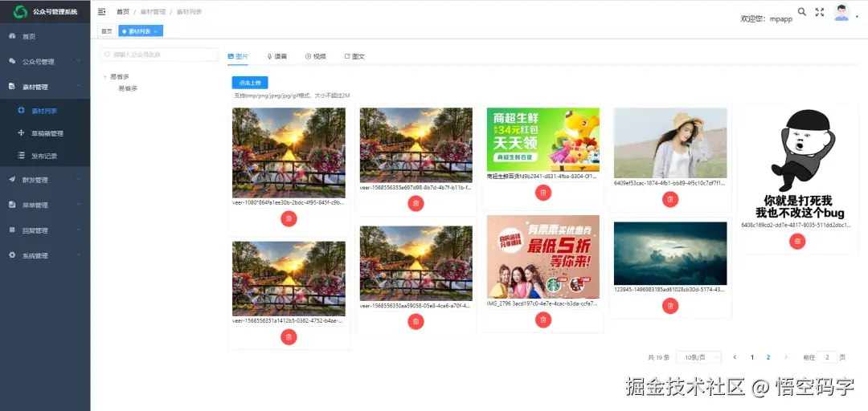Click filename 123945-1496983185ad61028cb30d
868x411 pixels.
coord(669,289)
